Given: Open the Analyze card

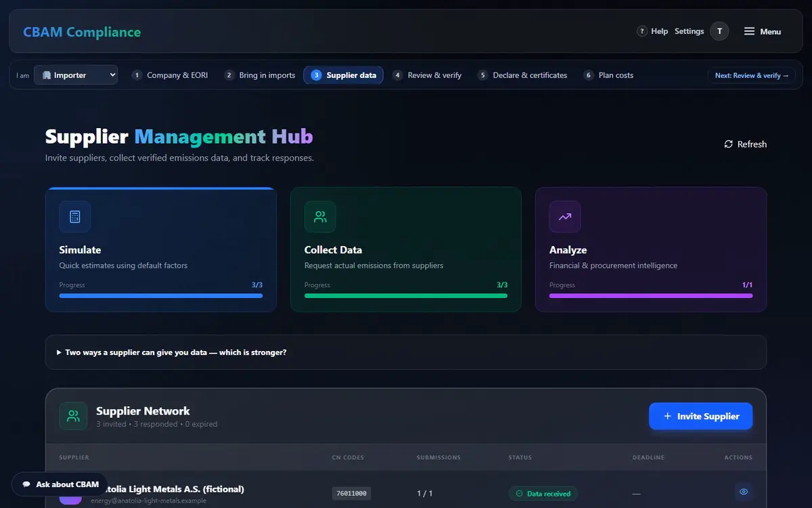Looking at the screenshot, I should [x=651, y=249].
